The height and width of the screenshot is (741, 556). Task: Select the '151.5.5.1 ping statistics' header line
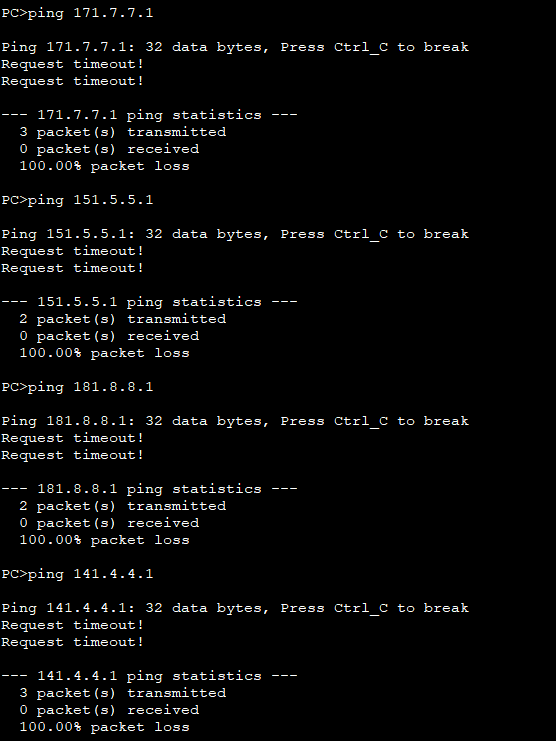pos(149,302)
